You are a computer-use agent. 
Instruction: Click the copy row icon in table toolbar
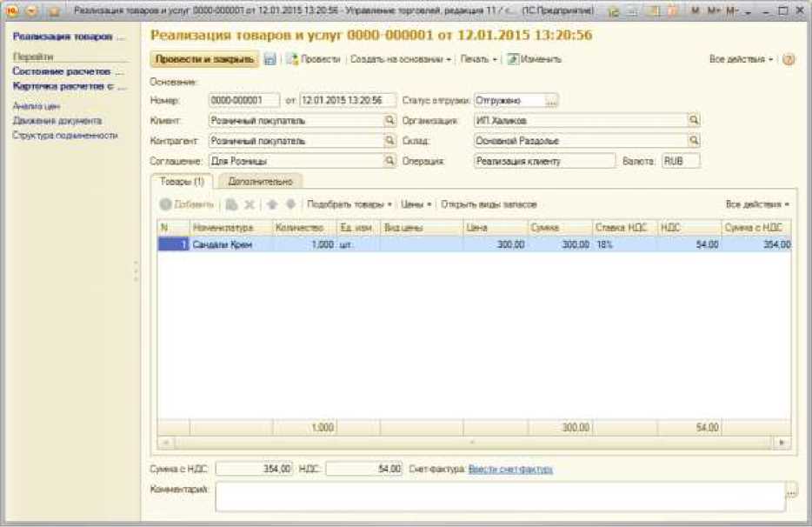231,204
